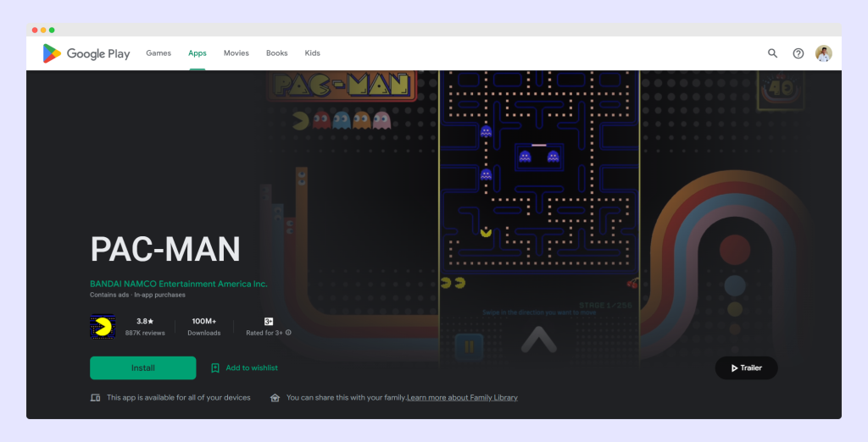The height and width of the screenshot is (442, 868).
Task: Open the Games tab
Action: (x=159, y=53)
